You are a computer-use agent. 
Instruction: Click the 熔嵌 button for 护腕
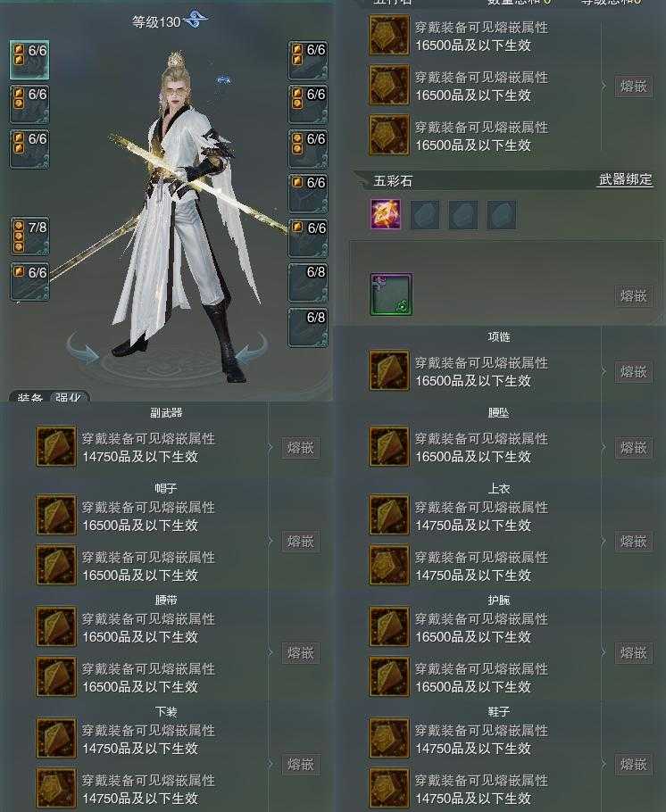click(x=633, y=652)
